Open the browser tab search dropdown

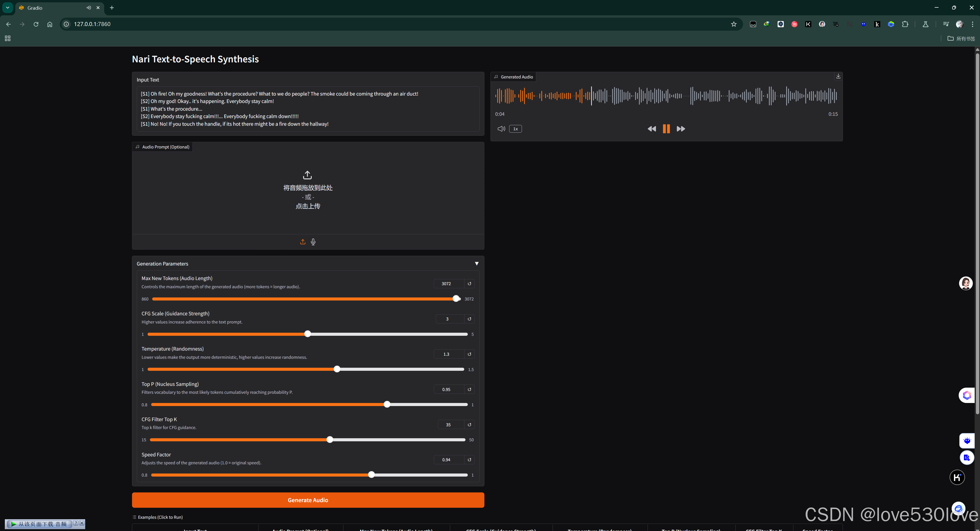tap(8, 8)
